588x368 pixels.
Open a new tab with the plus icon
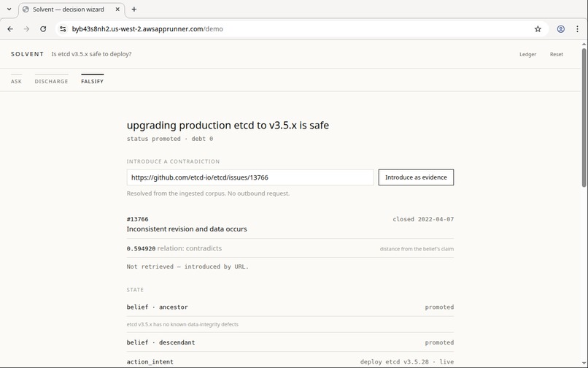(134, 9)
